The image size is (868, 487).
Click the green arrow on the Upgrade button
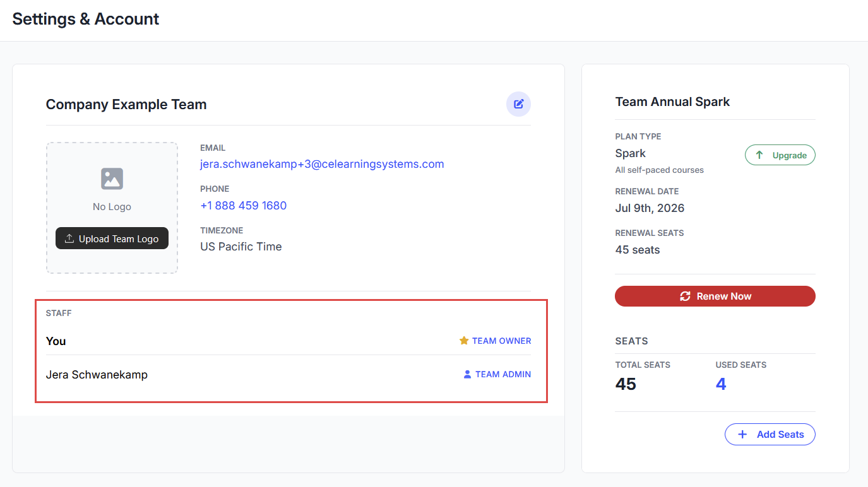(x=759, y=155)
